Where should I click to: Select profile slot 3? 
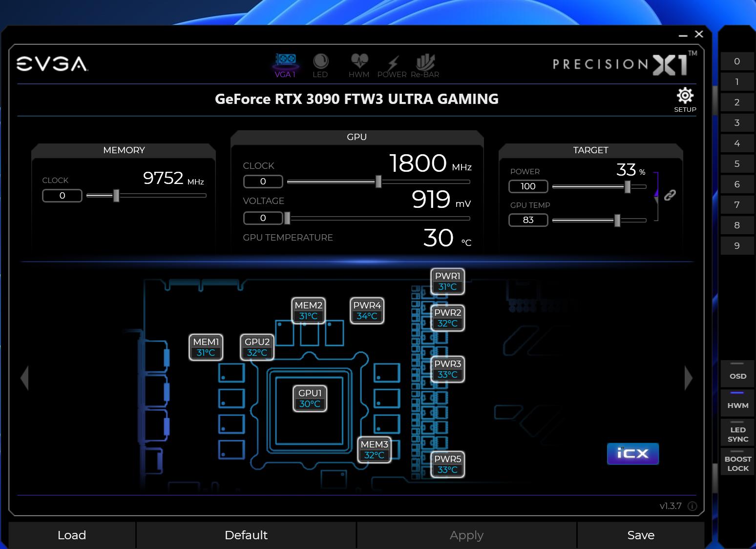coord(737,123)
